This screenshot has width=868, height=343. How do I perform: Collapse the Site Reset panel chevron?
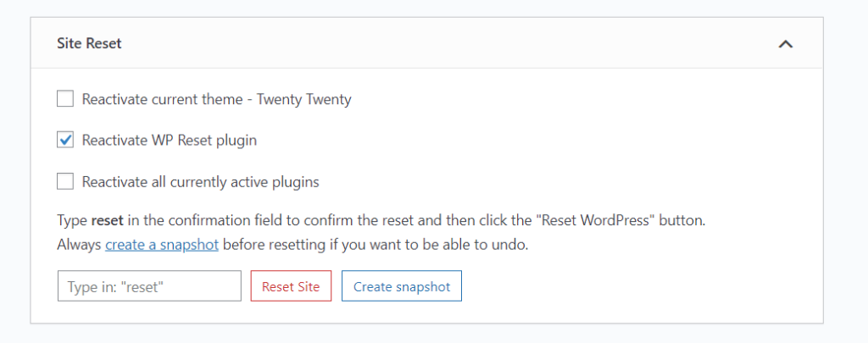(x=786, y=44)
